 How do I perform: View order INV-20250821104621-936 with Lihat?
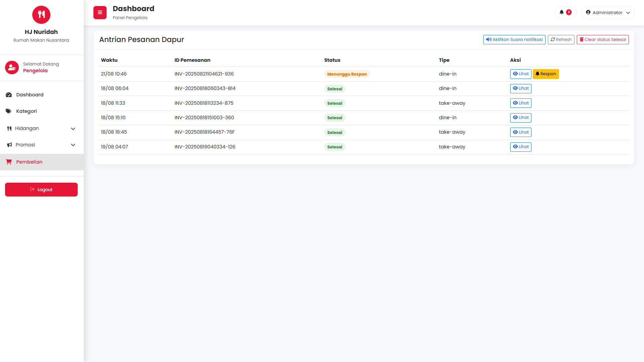(x=521, y=74)
